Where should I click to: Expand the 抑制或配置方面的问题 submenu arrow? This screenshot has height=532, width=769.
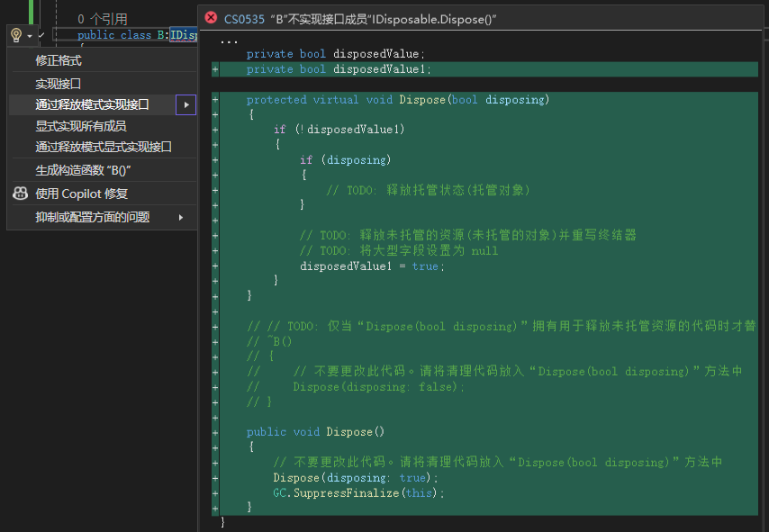tap(181, 217)
